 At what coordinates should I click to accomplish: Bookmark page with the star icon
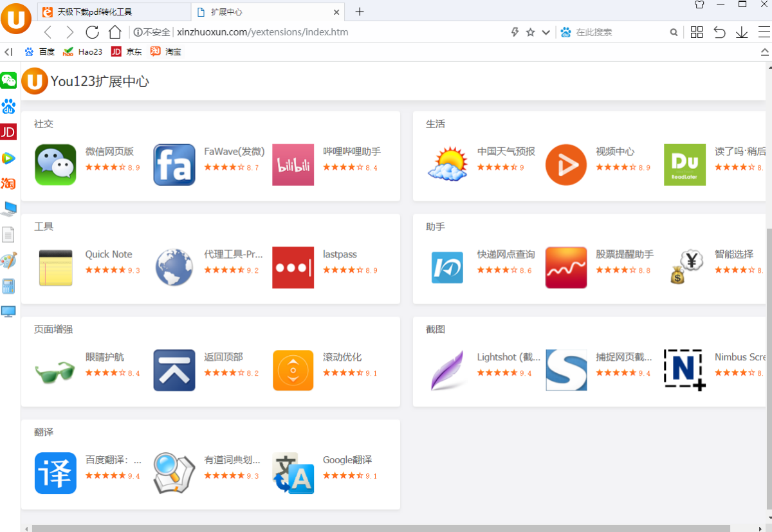coord(530,32)
